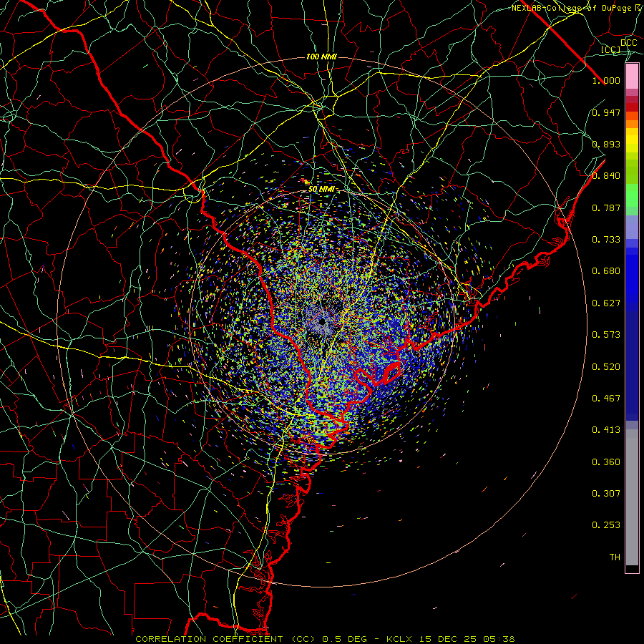This screenshot has width=644, height=644.
Task: Click the 0.360 scale value
Action: [606, 462]
